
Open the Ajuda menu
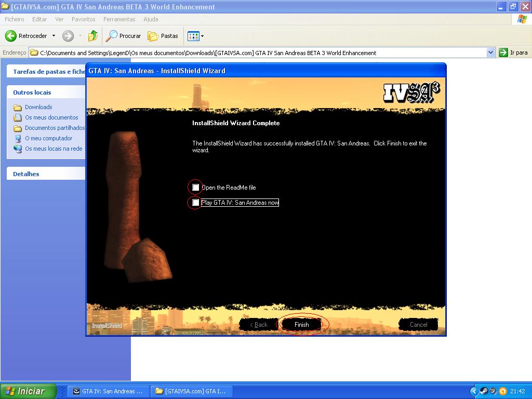(151, 19)
